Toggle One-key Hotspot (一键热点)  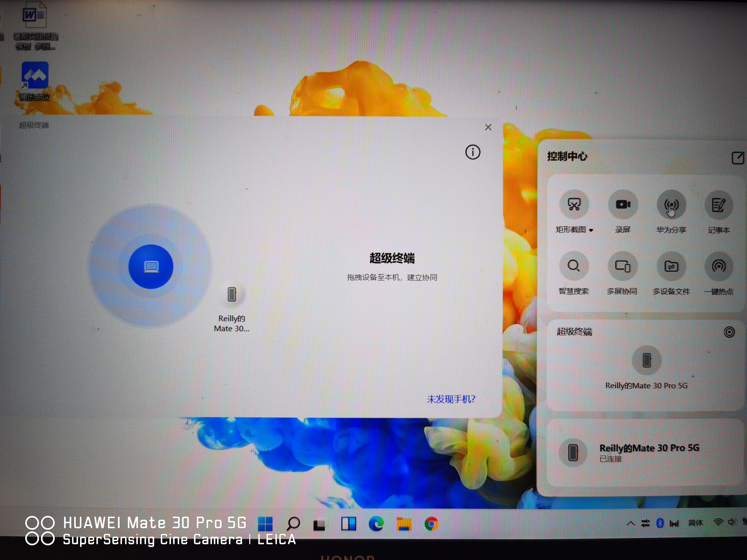tap(719, 266)
